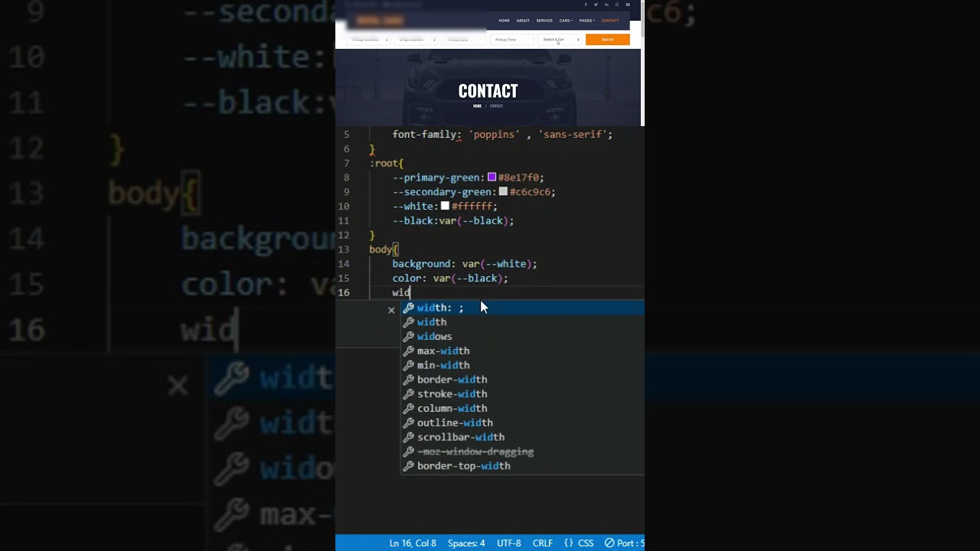The height and width of the screenshot is (551, 980).
Task: Click 'color: var(--black);' line
Action: click(450, 279)
